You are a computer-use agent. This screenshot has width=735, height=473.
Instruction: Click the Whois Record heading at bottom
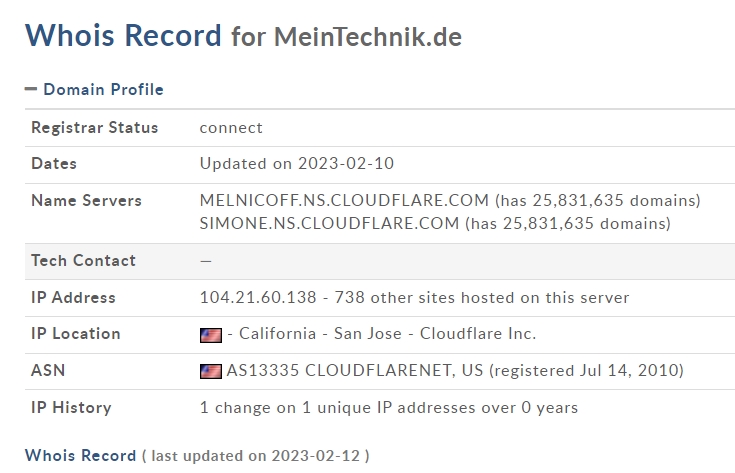[x=80, y=456]
